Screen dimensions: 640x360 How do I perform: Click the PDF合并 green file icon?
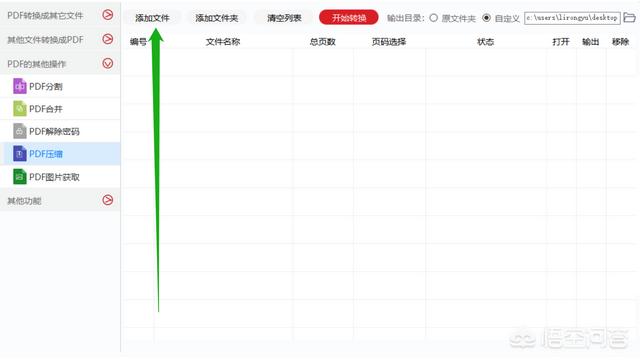click(x=19, y=109)
